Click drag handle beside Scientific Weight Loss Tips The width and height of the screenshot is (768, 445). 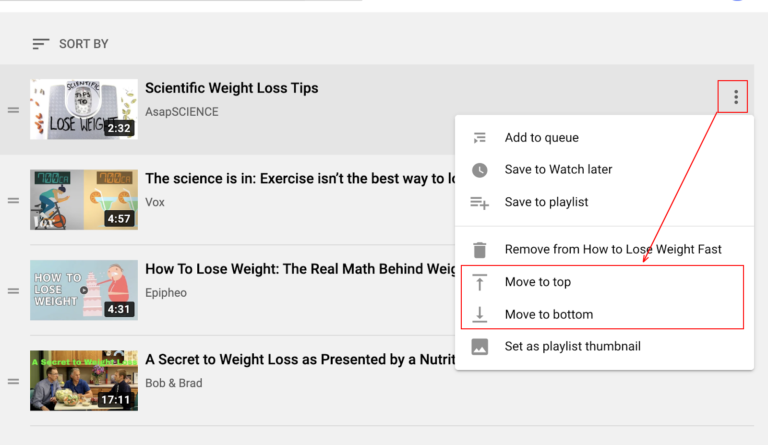coord(13,110)
